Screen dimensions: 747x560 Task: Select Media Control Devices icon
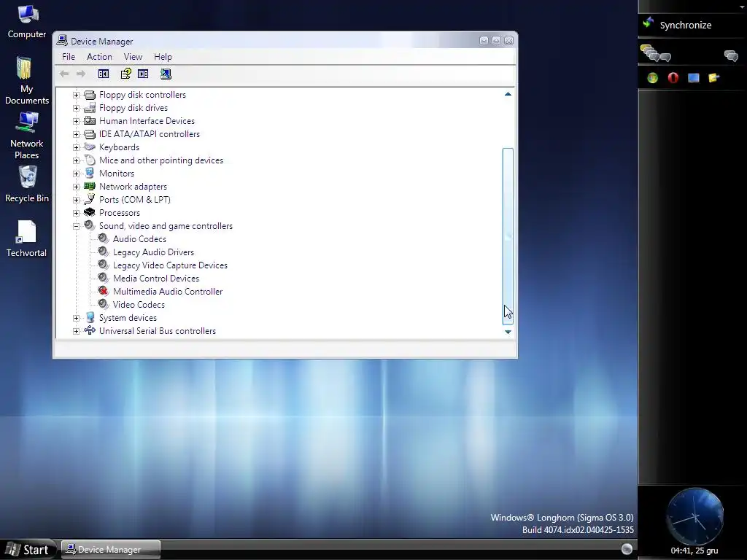click(x=104, y=278)
